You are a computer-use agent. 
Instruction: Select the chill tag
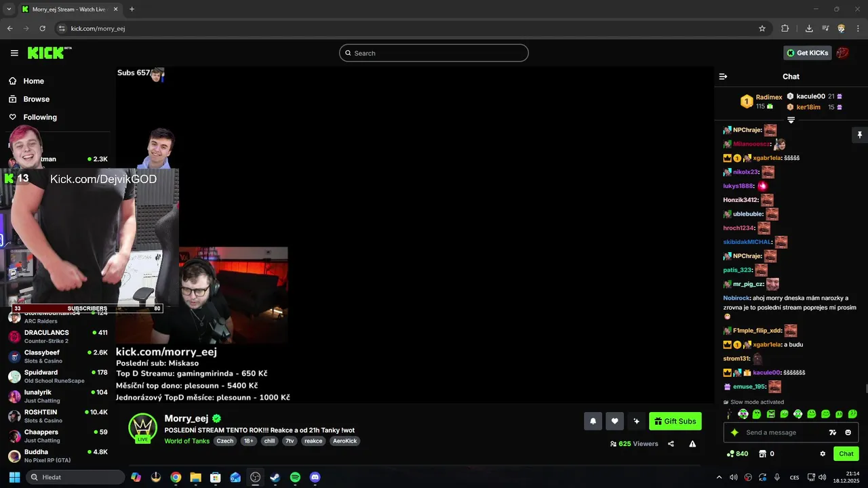[270, 441]
